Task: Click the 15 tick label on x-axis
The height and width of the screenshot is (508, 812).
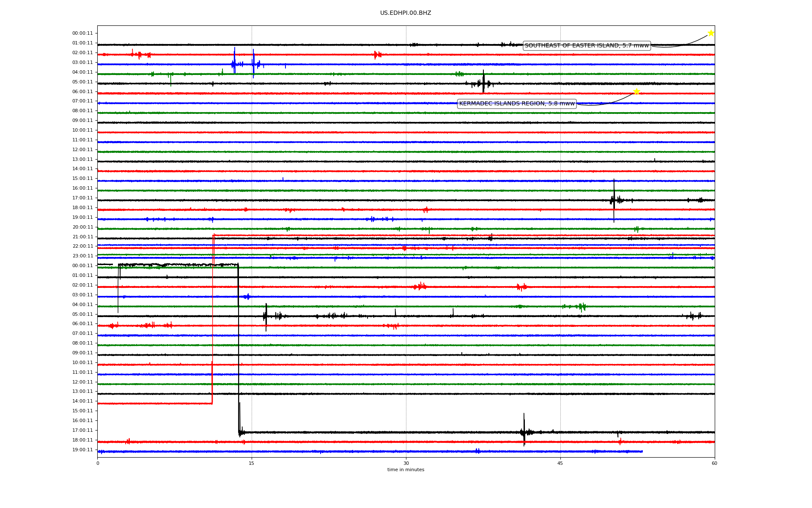Action: (252, 463)
